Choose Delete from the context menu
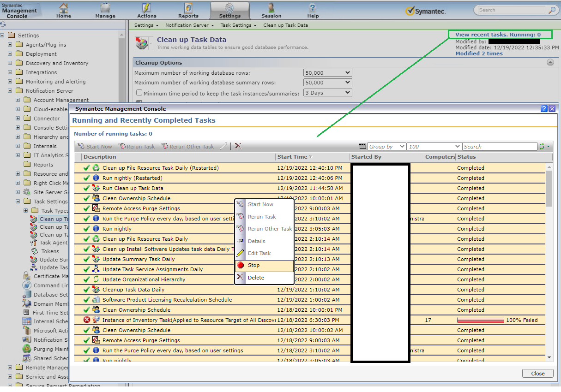Viewport: 561px width, 392px height. click(256, 278)
